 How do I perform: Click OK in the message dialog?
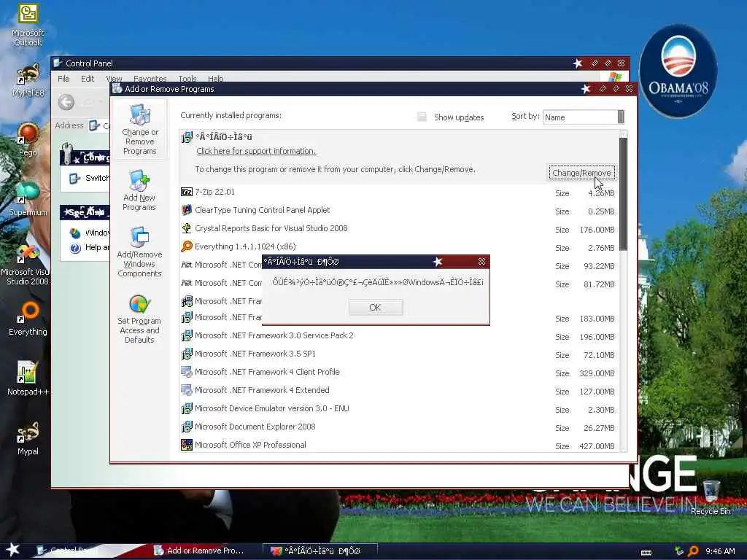point(376,307)
